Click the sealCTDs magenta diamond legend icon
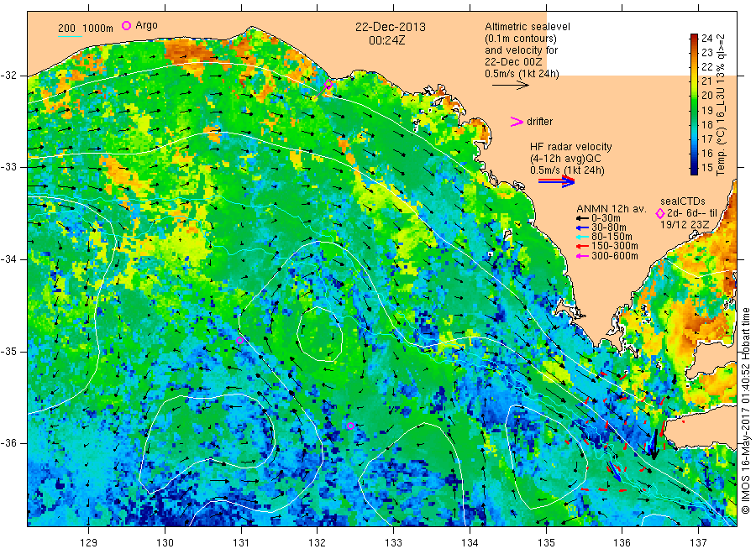Screen dimensions: 756x554 (660, 213)
